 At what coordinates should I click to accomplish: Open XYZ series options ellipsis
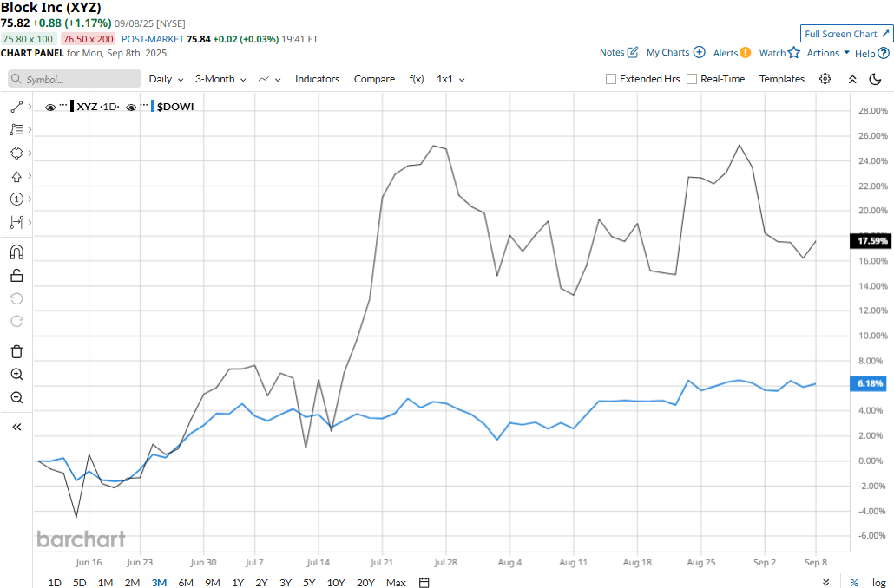coord(62,106)
